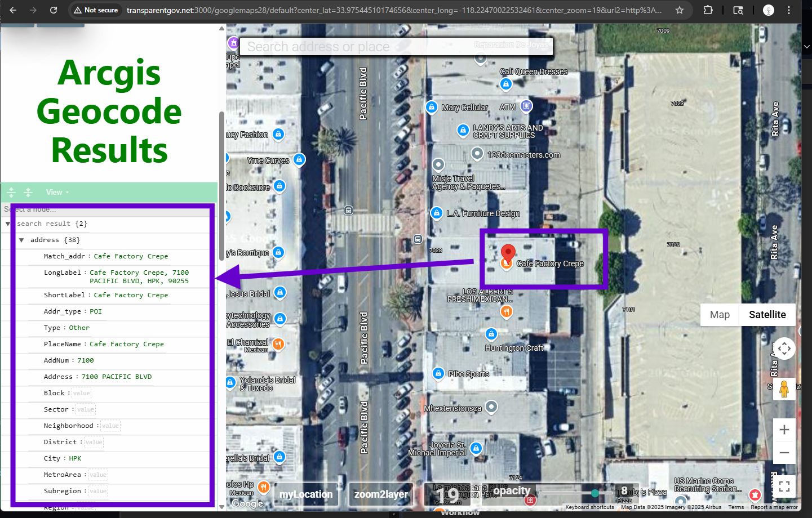Click the bus stop icon by the crosswalk
The image size is (812, 518).
tap(349, 210)
